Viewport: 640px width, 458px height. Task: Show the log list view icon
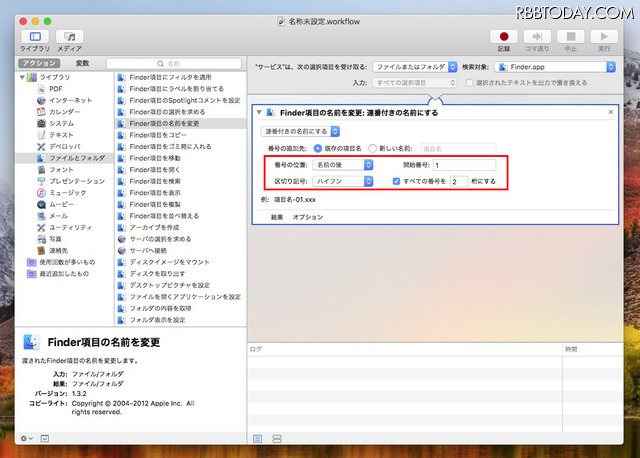(258, 439)
